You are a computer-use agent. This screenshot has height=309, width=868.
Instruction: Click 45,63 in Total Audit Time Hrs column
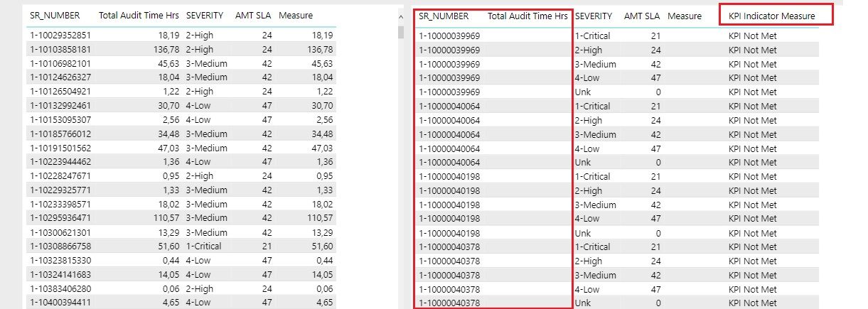click(x=168, y=63)
